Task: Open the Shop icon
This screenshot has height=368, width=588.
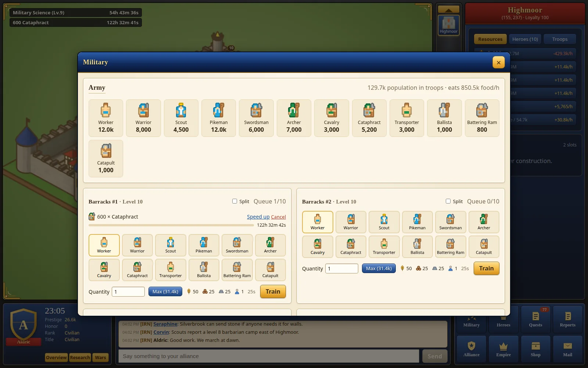Action: pos(535,349)
